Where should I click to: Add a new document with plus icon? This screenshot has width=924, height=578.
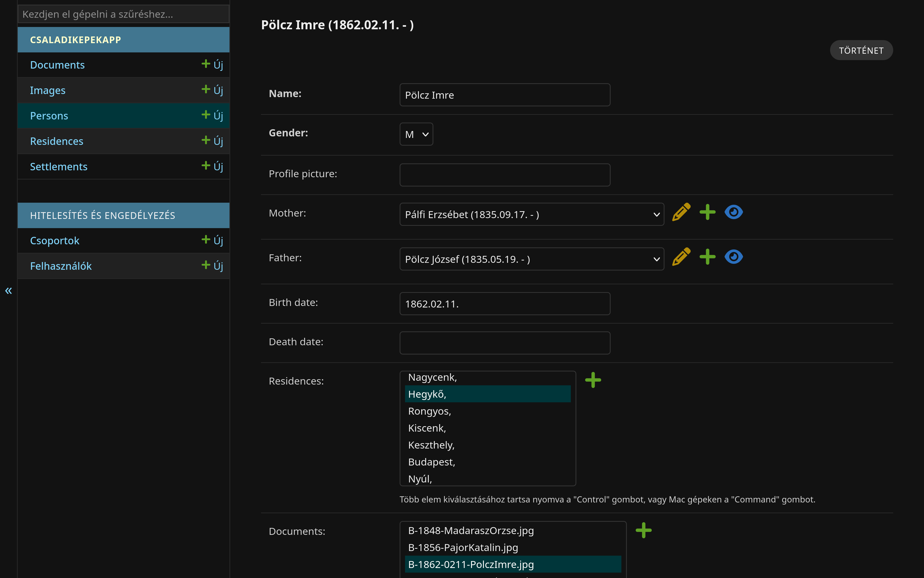[643, 530]
